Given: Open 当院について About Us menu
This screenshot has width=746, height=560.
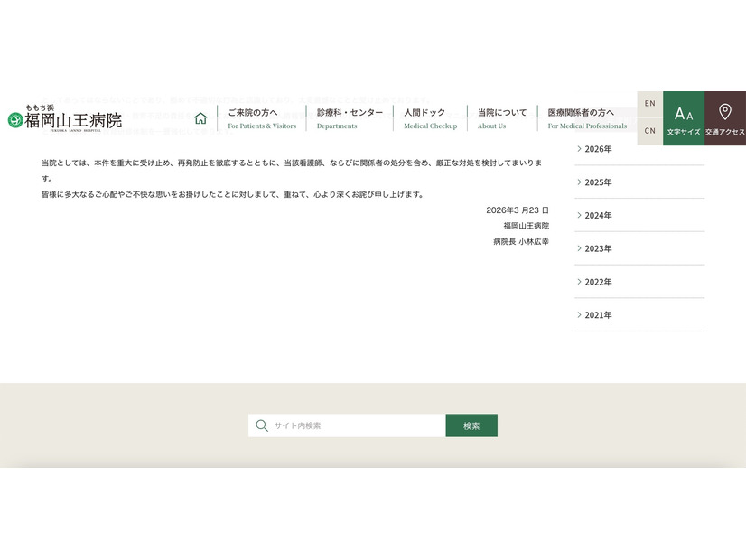Looking at the screenshot, I should click(501, 118).
